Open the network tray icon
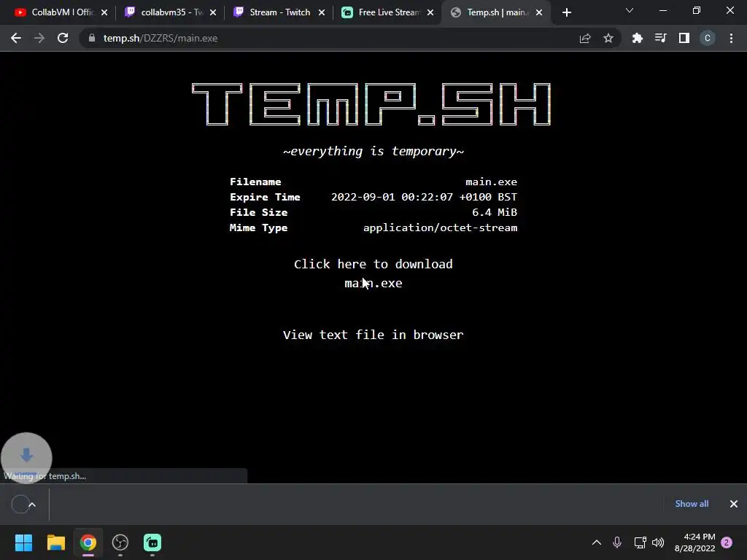This screenshot has width=747, height=560. pyautogui.click(x=640, y=542)
